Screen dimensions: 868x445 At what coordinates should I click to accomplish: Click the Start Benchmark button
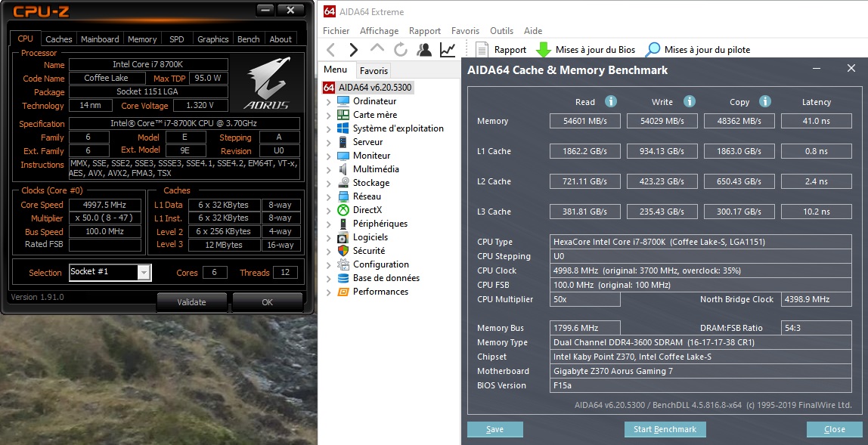[665, 429]
